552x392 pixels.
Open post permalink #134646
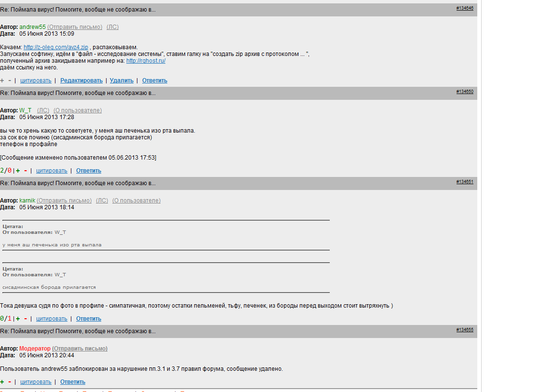click(x=465, y=8)
